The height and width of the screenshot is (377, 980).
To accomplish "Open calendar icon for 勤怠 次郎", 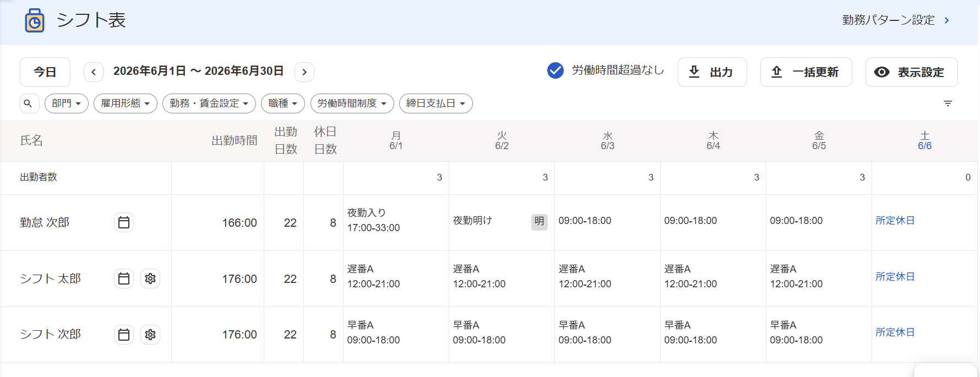I will tap(124, 222).
